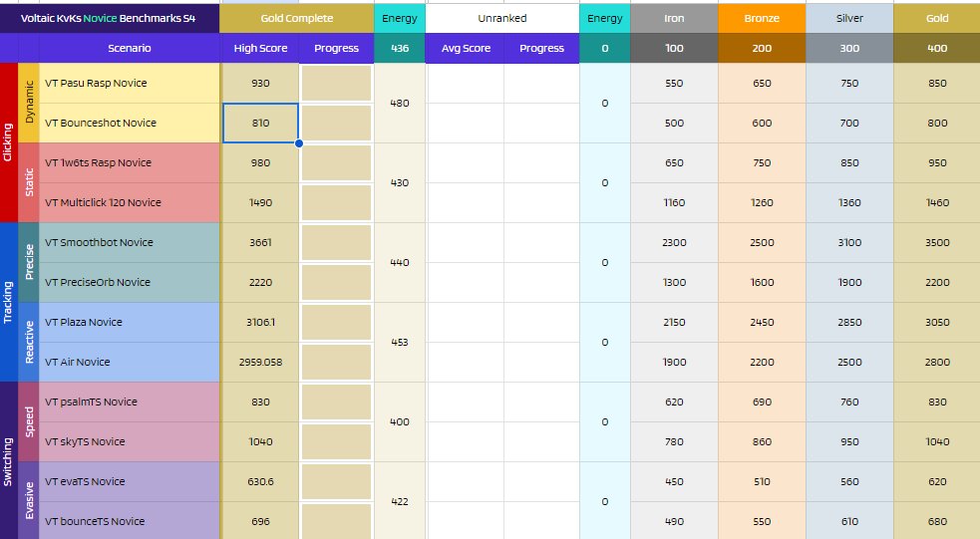
Task: Click the progress bar for VT Smoothbot Novice
Action: click(336, 243)
